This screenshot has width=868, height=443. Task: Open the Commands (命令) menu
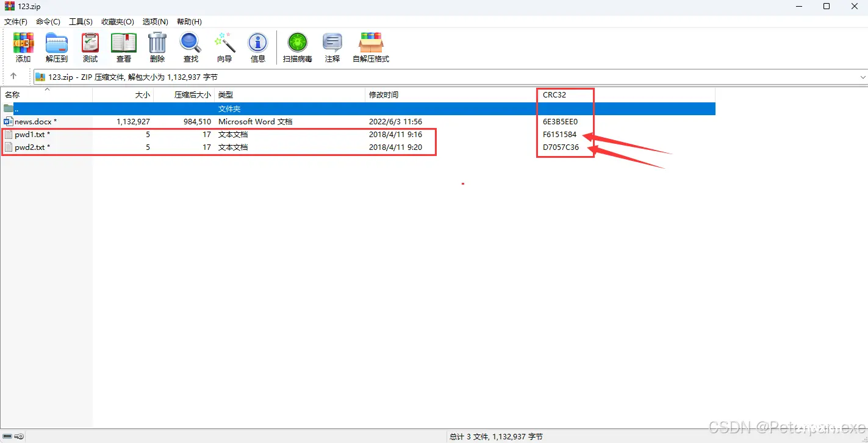click(48, 21)
